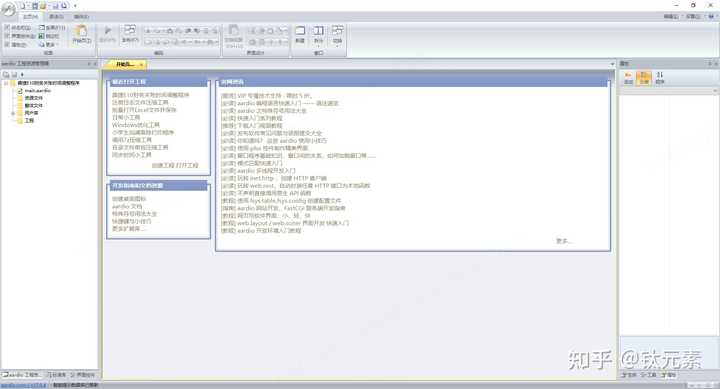Collapse the root project node in tree

[x=6, y=83]
